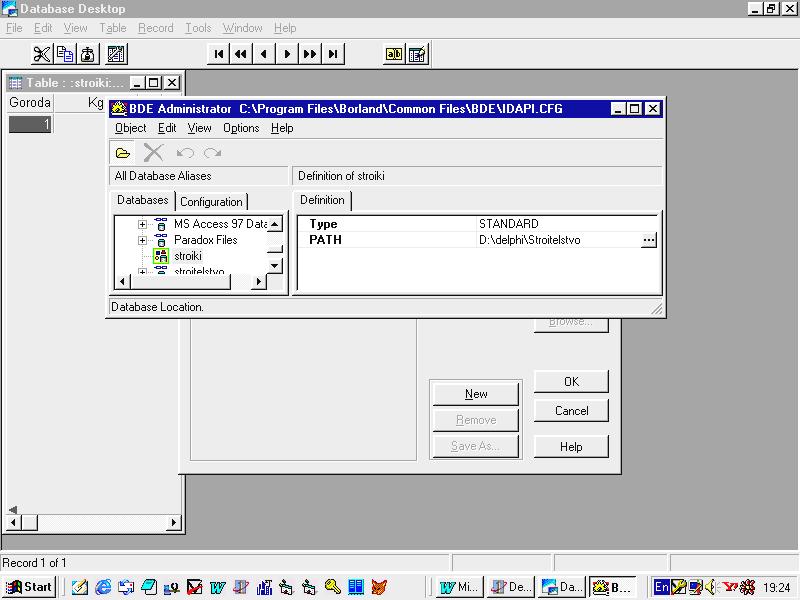Click the Redo icon in BDE Administrator
Screen dimensions: 800x600
pyautogui.click(x=212, y=153)
